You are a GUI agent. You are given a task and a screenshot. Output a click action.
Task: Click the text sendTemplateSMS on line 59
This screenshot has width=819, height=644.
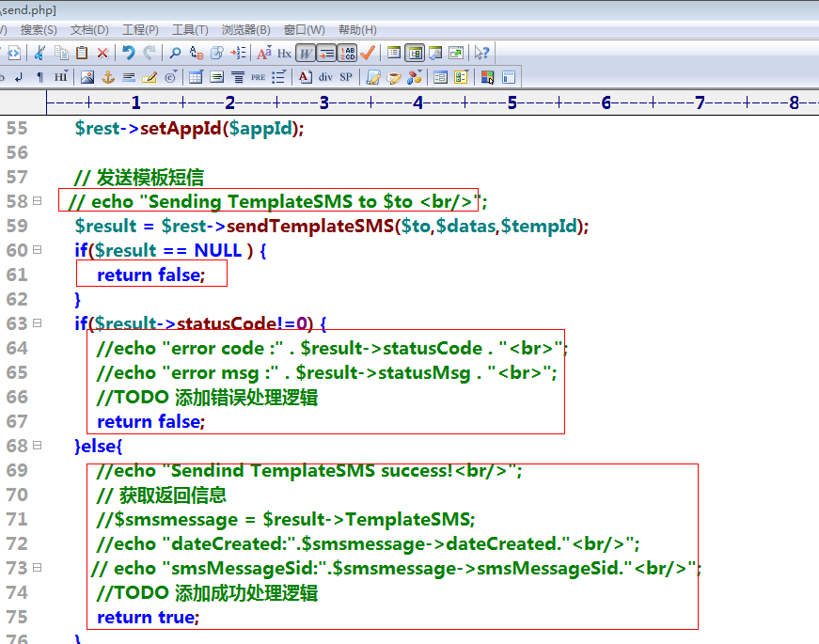[309, 226]
